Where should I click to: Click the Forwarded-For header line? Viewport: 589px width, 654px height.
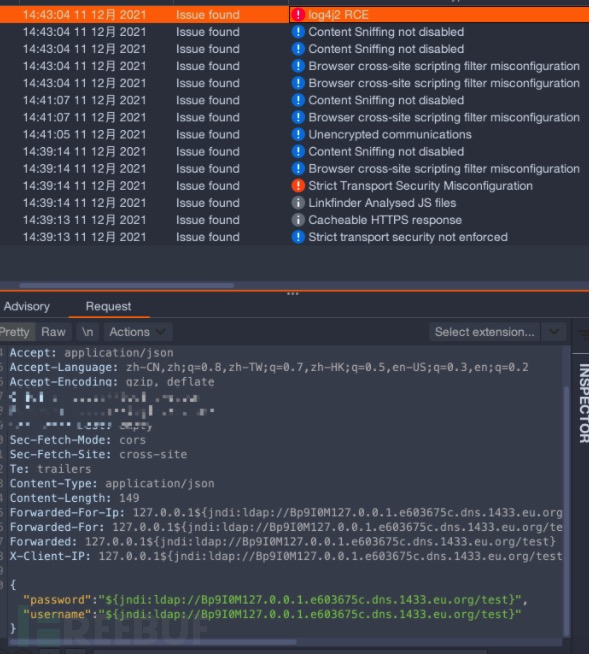pos(286,527)
